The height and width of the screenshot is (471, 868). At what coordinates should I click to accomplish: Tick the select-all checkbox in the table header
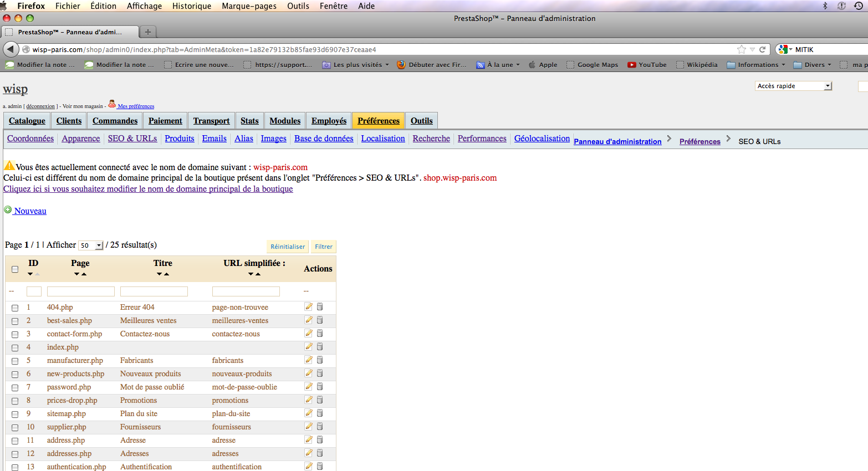15,269
